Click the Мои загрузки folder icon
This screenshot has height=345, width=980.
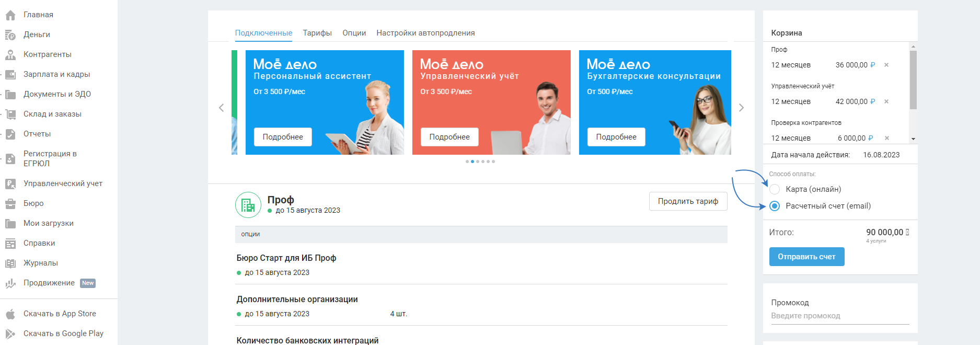pos(10,224)
